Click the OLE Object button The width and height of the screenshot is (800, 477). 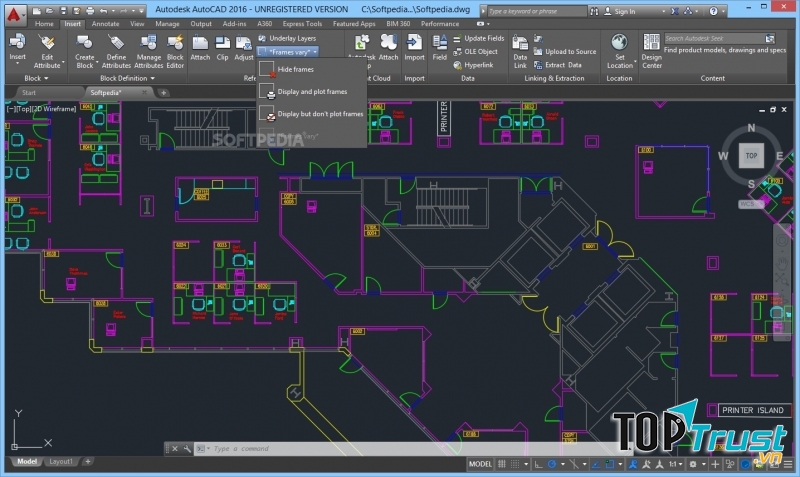tap(475, 52)
